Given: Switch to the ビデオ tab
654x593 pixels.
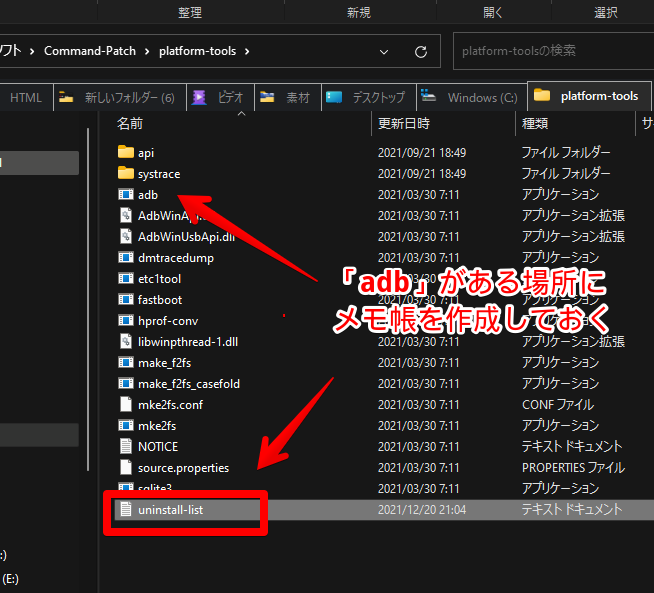Looking at the screenshot, I should 221,98.
